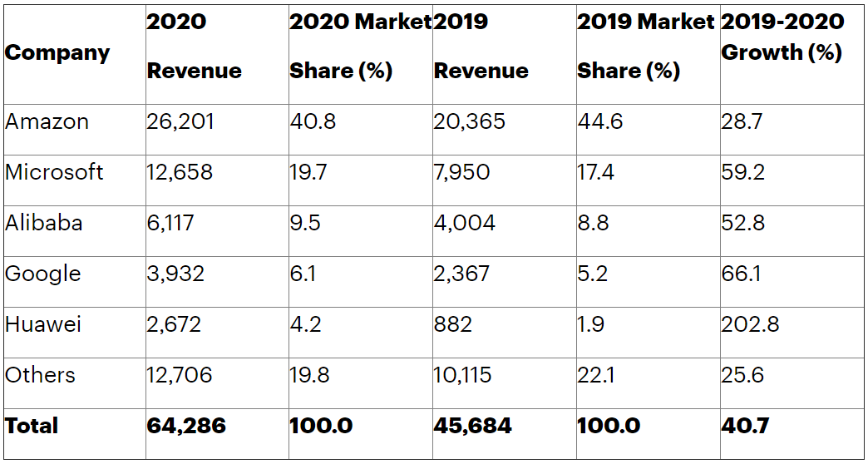This screenshot has width=868, height=464.
Task: Select the 2019 Revenue column header
Action: [x=481, y=47]
